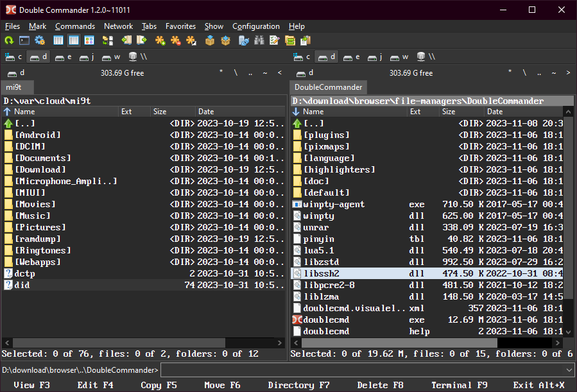
Task: Click the Extract files toolbar icon
Action: [x=225, y=40]
